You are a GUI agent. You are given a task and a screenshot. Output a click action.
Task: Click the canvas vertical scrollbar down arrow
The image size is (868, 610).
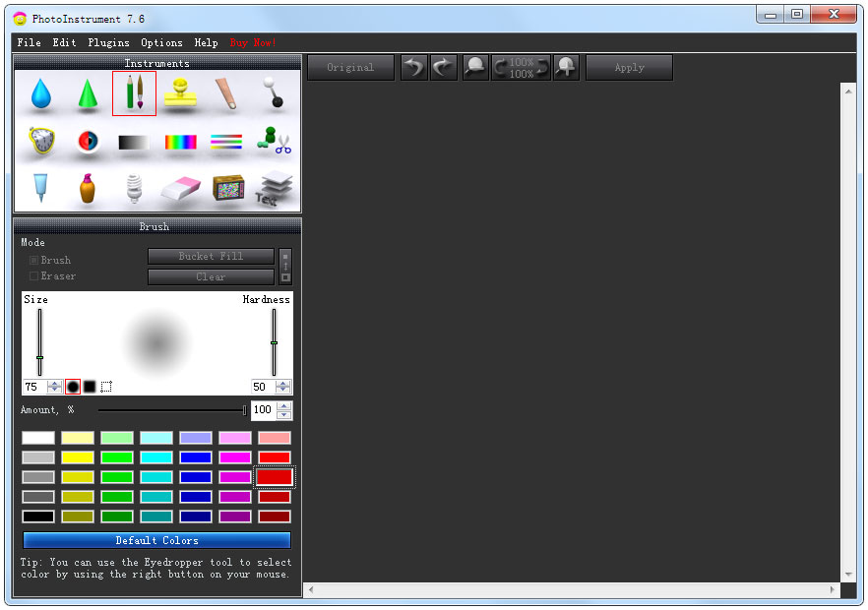[x=848, y=575]
